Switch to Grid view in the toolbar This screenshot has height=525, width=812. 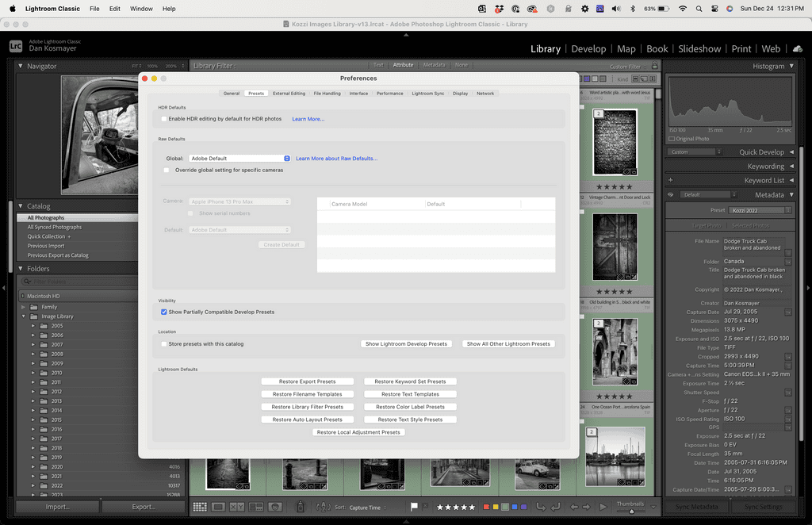point(200,508)
